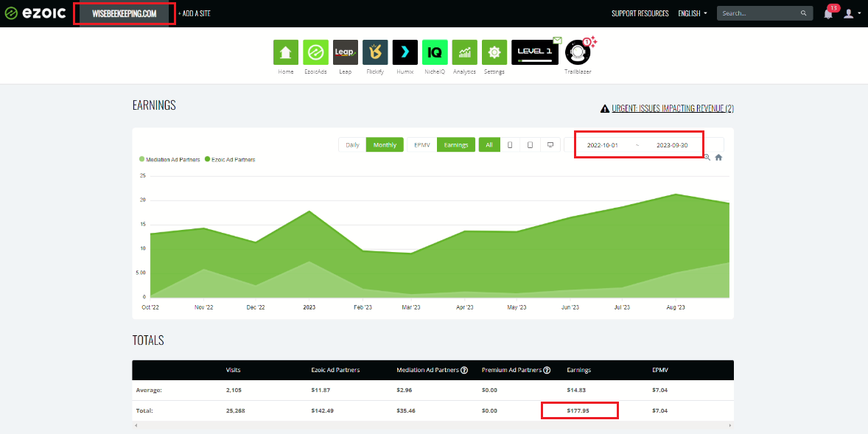Click help icon beside Mediation Ad Partners
The width and height of the screenshot is (868, 434).
tap(464, 371)
